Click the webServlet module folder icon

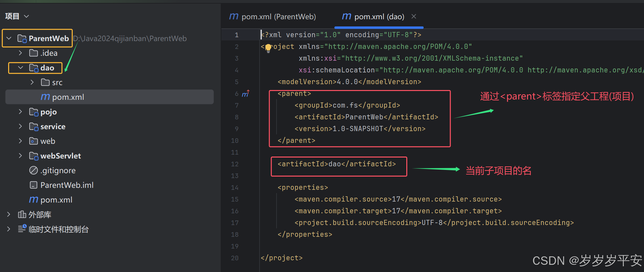34,156
